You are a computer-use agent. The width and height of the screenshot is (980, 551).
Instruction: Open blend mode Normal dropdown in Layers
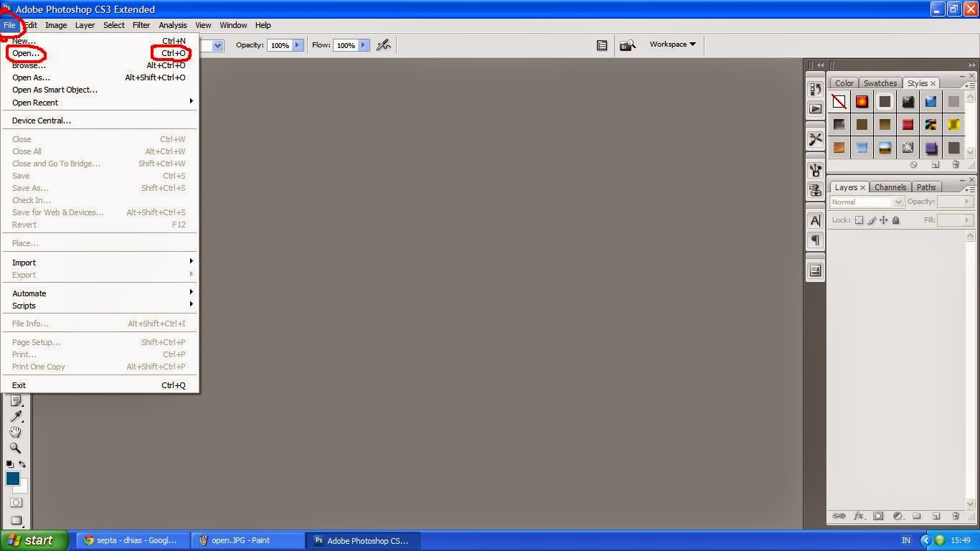[x=867, y=202]
